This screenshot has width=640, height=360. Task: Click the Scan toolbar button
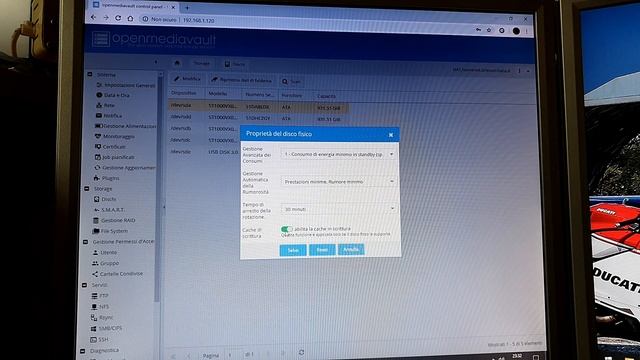coord(291,82)
